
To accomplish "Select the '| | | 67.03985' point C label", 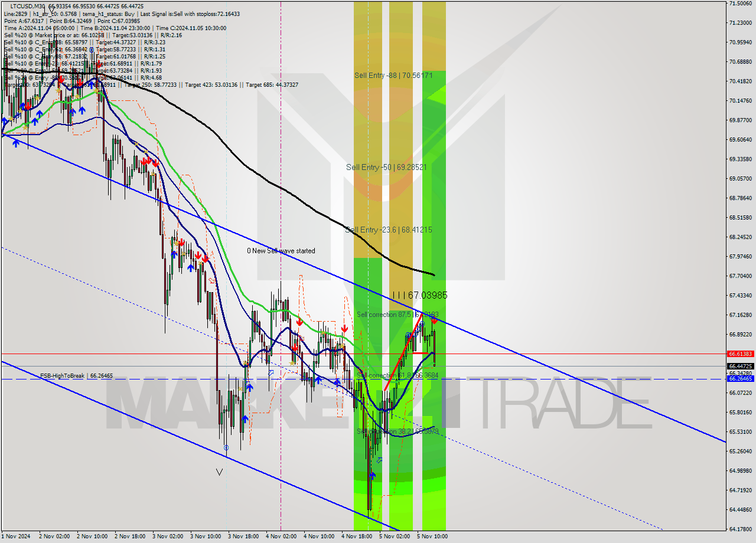I will [x=420, y=295].
